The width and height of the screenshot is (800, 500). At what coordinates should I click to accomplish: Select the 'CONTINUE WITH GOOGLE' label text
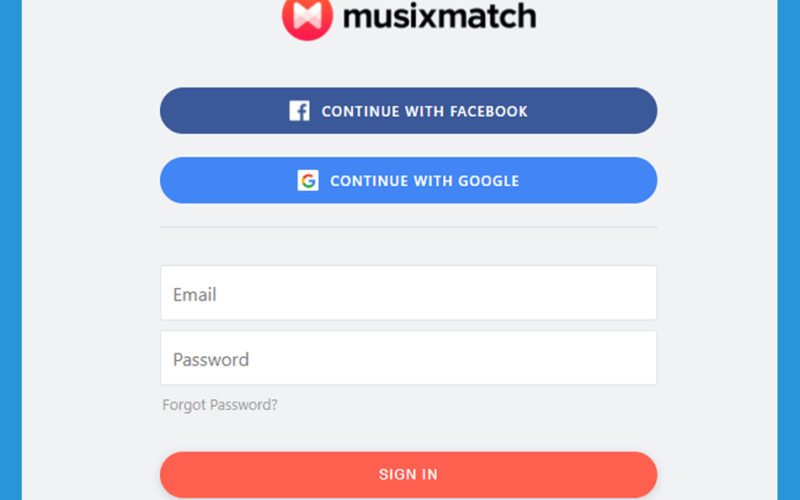[424, 181]
